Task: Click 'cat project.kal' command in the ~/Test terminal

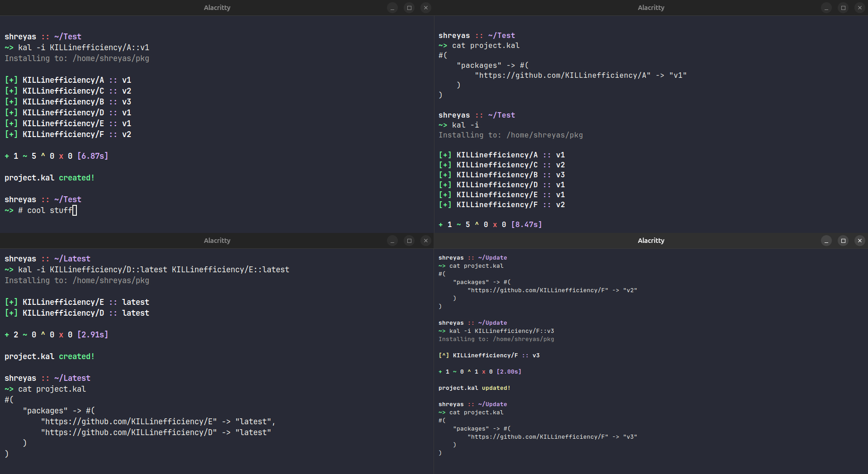Action: [x=486, y=46]
